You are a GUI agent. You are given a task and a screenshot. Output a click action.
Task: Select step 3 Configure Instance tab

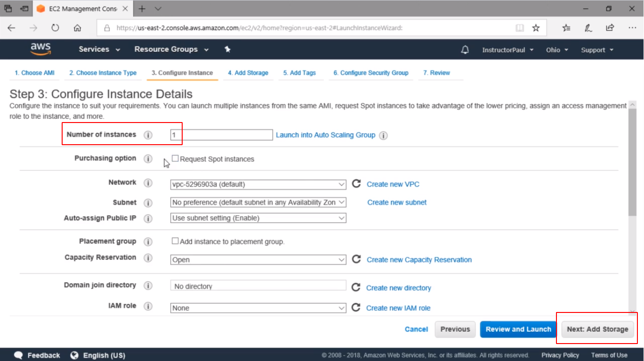[x=182, y=73]
